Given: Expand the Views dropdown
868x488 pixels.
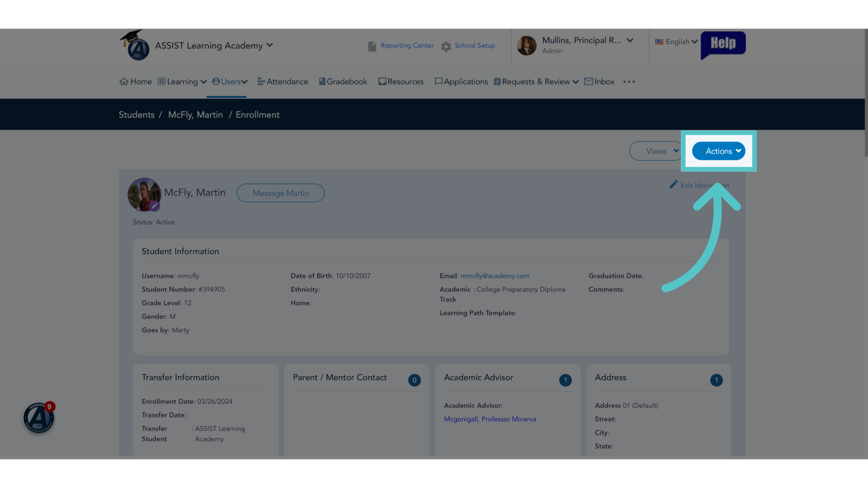Looking at the screenshot, I should click(x=656, y=151).
